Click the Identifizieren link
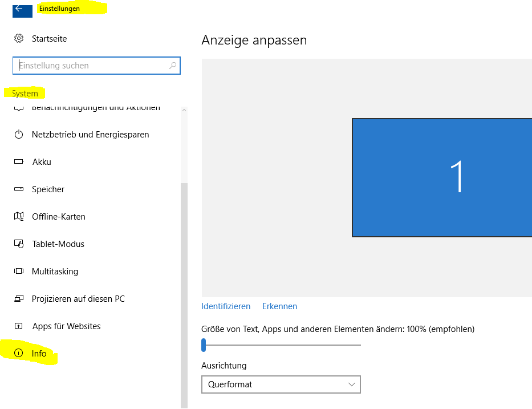The image size is (532, 409). 226,306
